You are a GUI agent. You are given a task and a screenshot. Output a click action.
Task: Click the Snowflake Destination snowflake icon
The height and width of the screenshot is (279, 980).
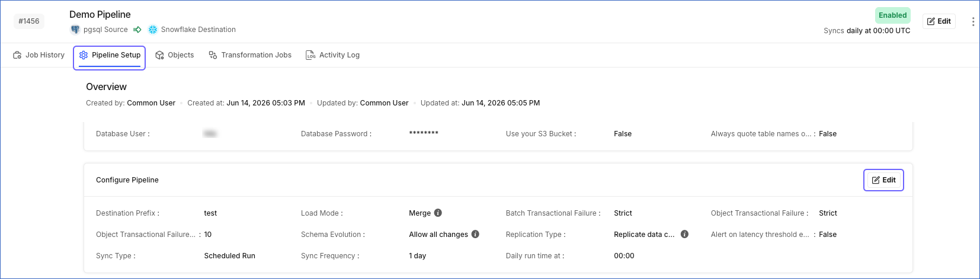[x=153, y=30]
